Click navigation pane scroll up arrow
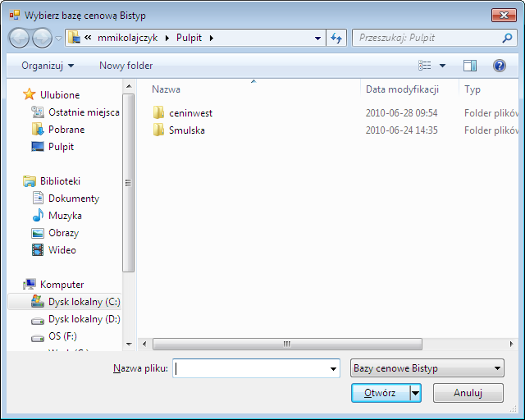 point(129,86)
